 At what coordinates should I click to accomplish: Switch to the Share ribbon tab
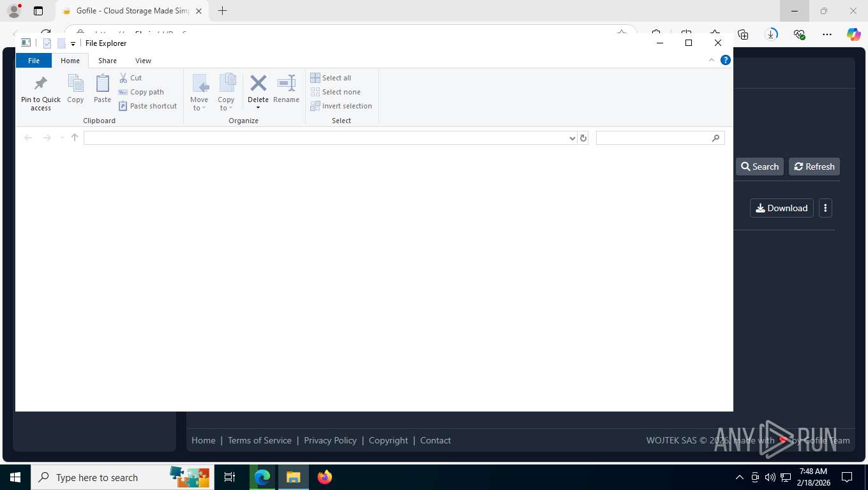coord(107,61)
